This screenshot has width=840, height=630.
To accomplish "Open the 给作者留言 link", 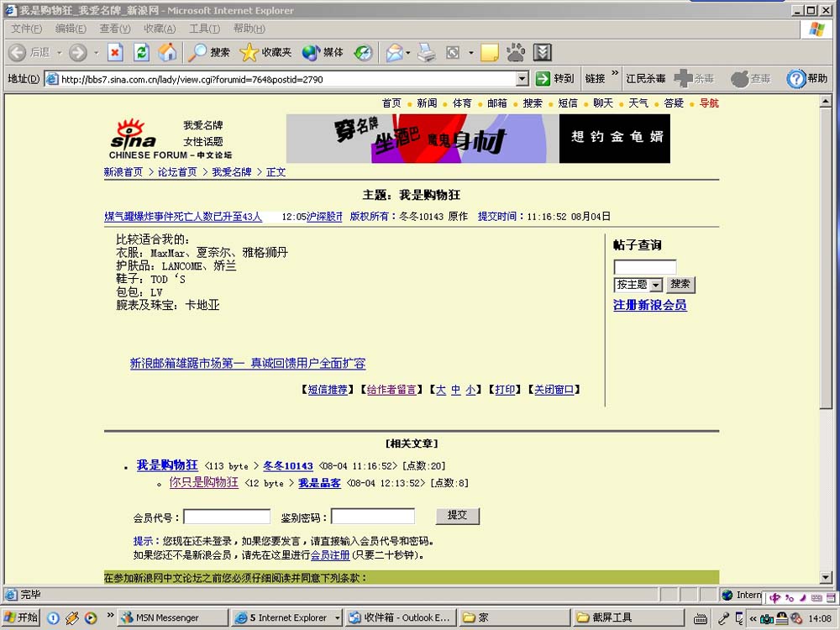I will click(391, 390).
